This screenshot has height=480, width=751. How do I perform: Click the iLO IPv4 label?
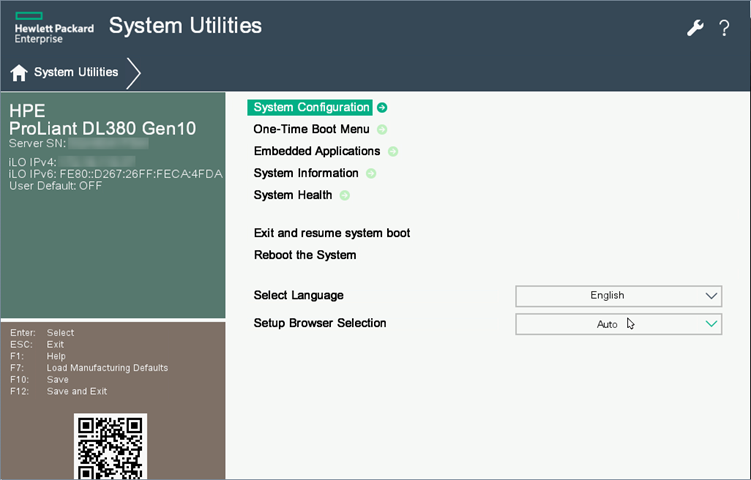coord(33,162)
